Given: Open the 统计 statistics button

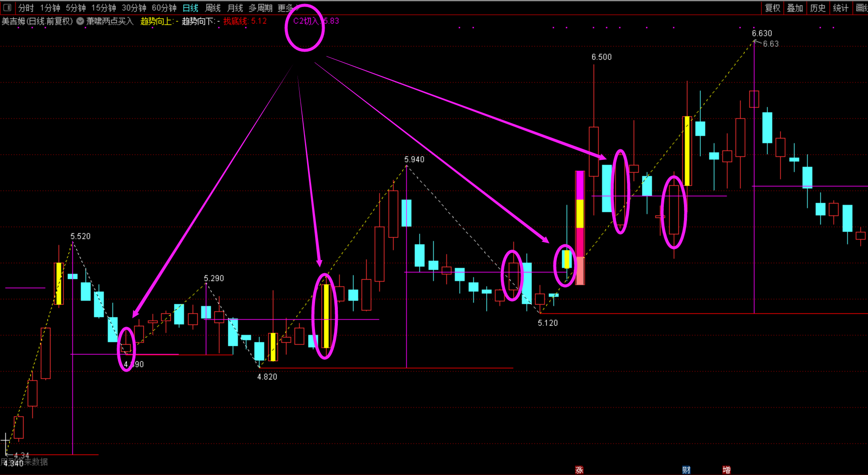Looking at the screenshot, I should 840,8.
